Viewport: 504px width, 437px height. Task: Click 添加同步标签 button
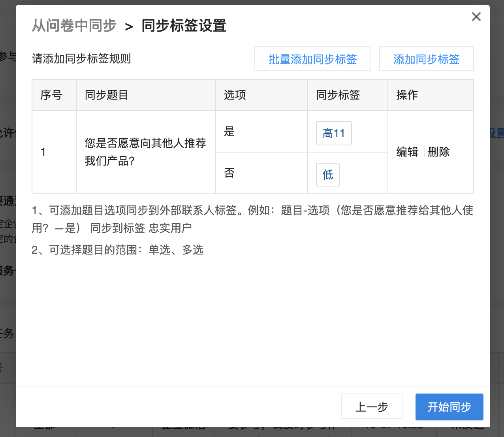(x=427, y=59)
